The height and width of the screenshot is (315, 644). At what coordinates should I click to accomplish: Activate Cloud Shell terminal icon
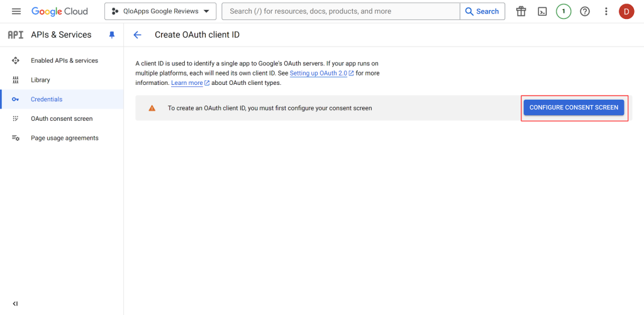click(x=541, y=11)
